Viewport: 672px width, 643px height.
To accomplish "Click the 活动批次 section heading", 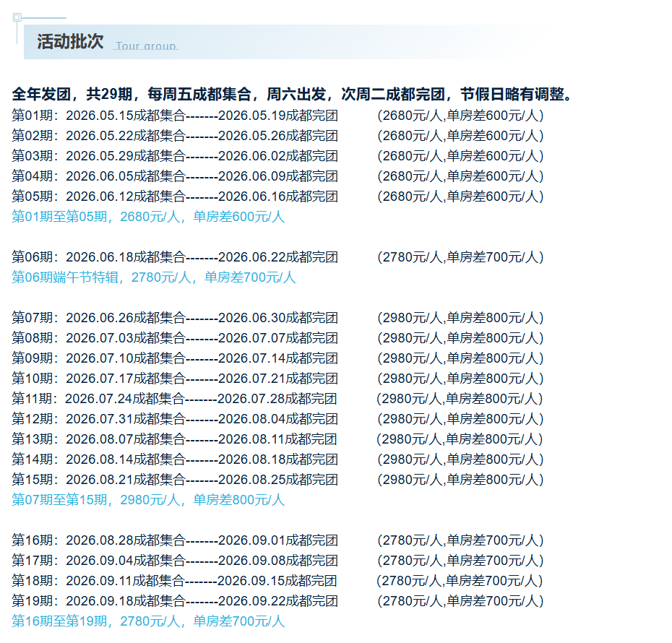I will point(70,42).
